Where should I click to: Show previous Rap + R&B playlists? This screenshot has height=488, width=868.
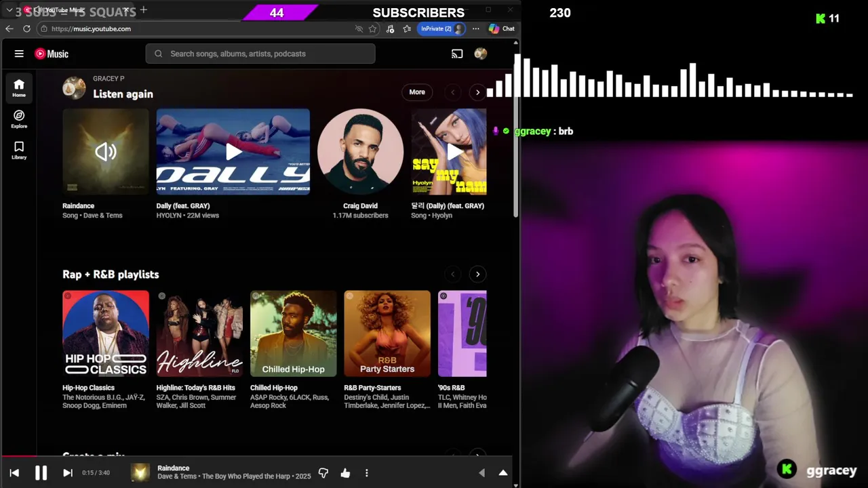click(452, 274)
